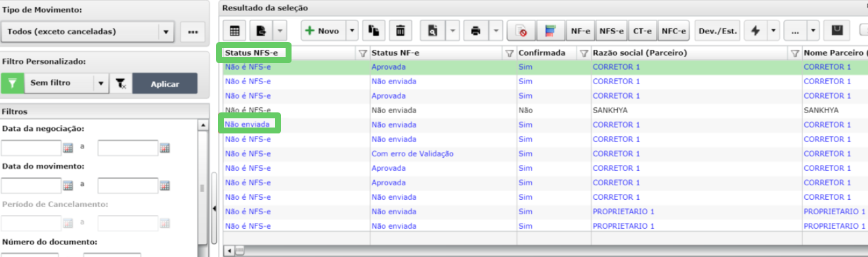Open the Dev./Est. button
Image resolution: width=868 pixels, height=257 pixels.
(x=718, y=31)
